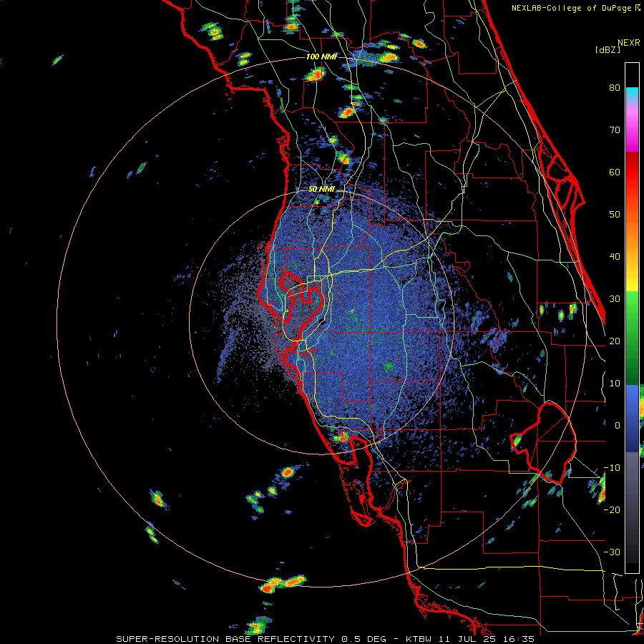Click the positive 20 value on the dBZ scale
The height and width of the screenshot is (644, 644).
click(615, 341)
